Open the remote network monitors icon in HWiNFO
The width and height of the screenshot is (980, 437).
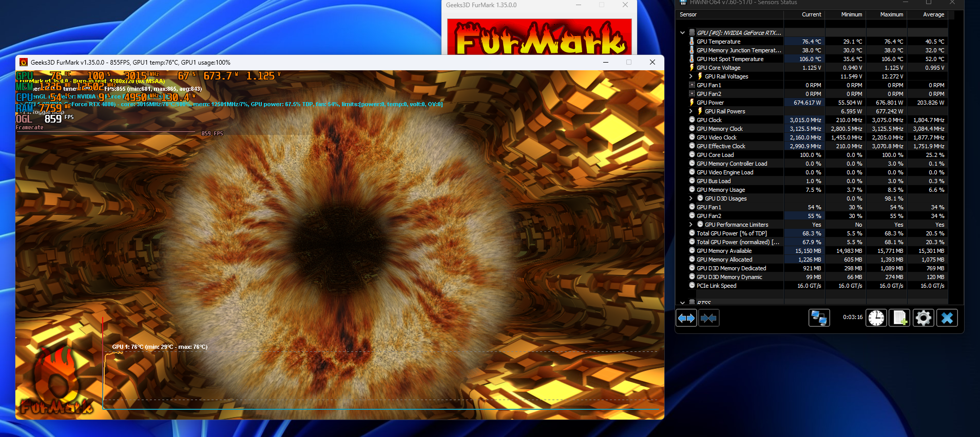819,318
